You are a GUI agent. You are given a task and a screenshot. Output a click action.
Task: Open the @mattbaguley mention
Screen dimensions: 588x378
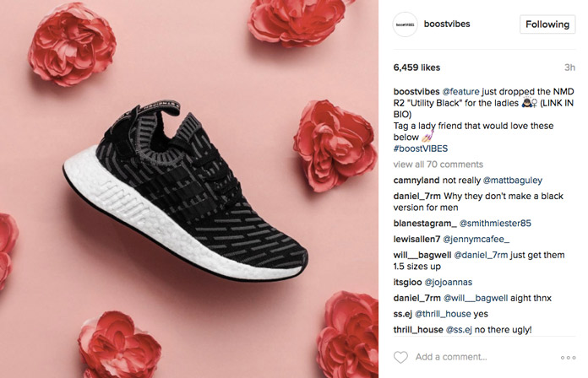[x=513, y=181]
